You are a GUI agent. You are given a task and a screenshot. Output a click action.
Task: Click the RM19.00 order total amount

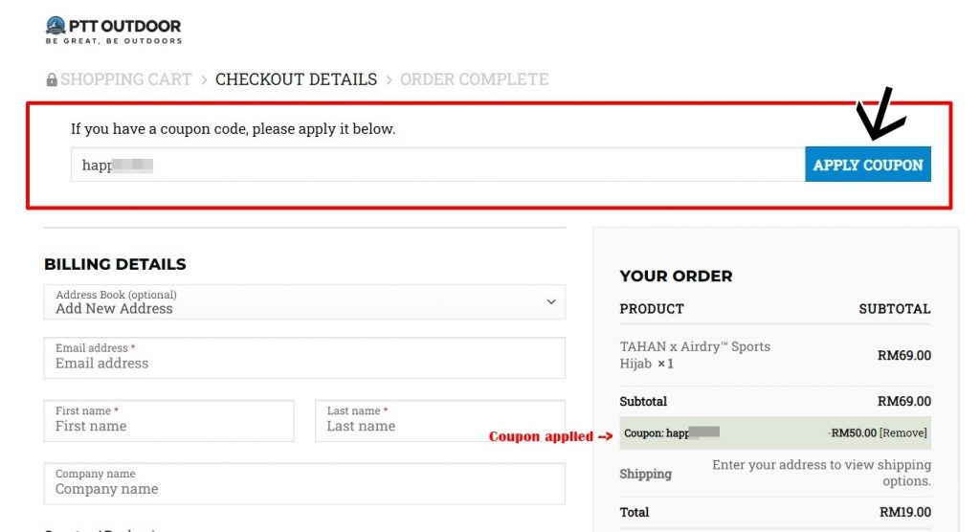[903, 512]
